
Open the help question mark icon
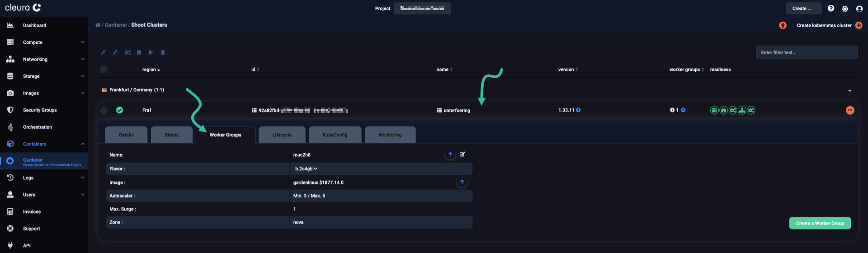coord(831,9)
